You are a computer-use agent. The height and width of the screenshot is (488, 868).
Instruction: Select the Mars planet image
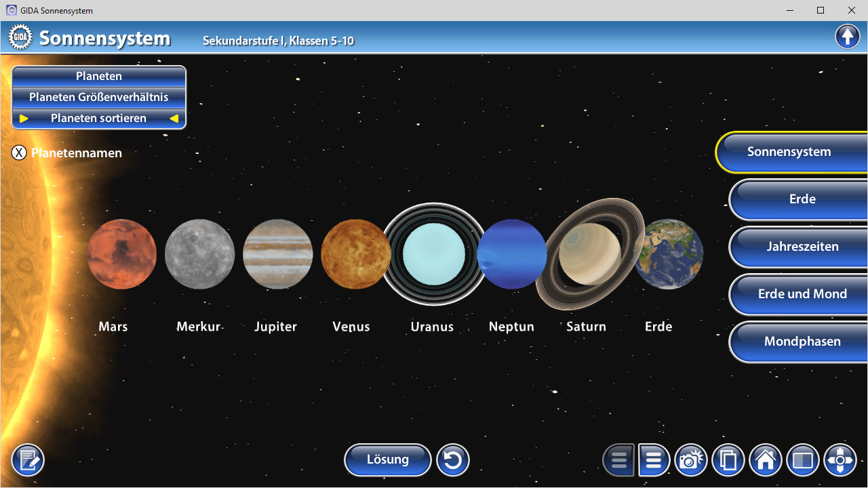(121, 254)
